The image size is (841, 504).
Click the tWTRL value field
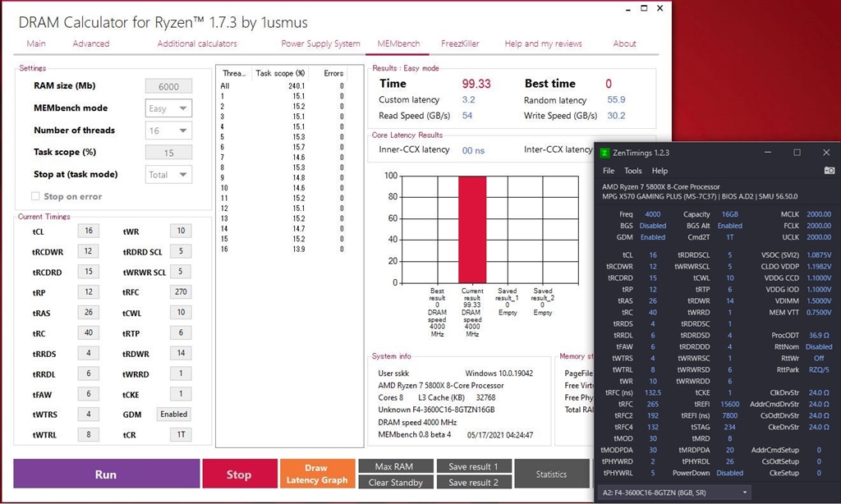click(89, 435)
